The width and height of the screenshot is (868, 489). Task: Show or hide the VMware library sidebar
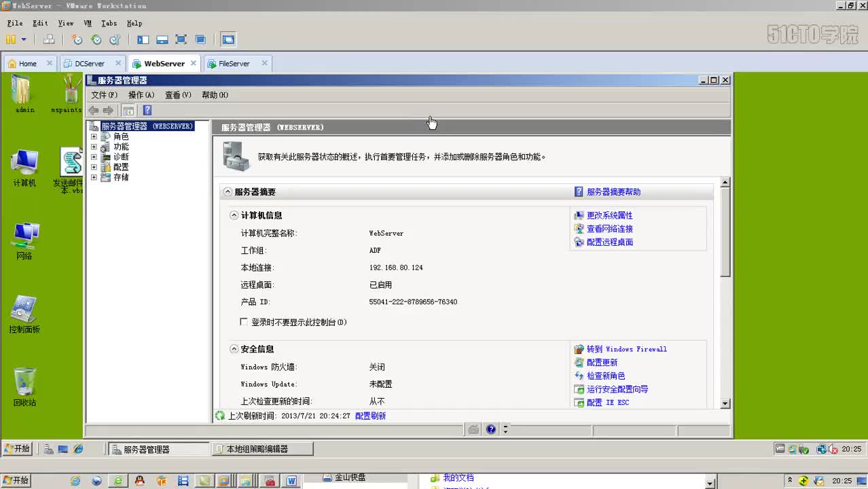click(143, 39)
